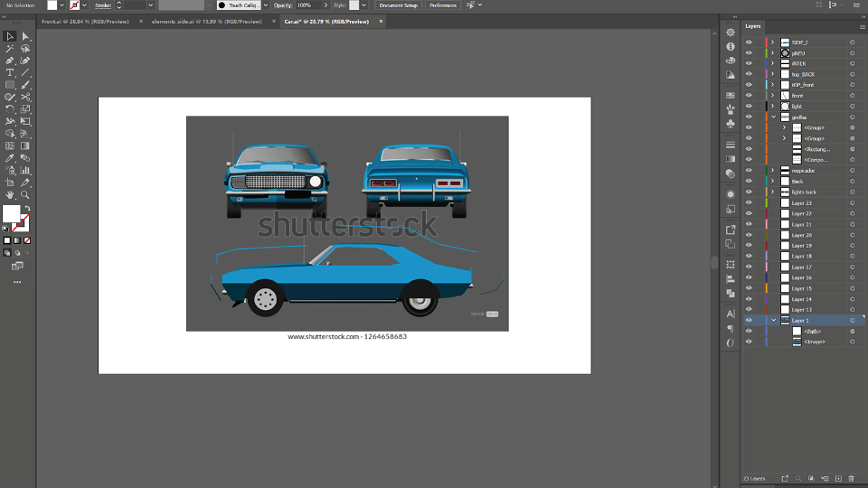The width and height of the screenshot is (868, 488).
Task: Select the Free Transform tool
Action: click(25, 122)
